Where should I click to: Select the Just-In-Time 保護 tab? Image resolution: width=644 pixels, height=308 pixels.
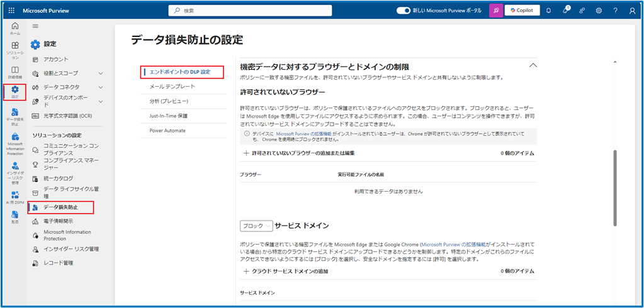click(168, 116)
